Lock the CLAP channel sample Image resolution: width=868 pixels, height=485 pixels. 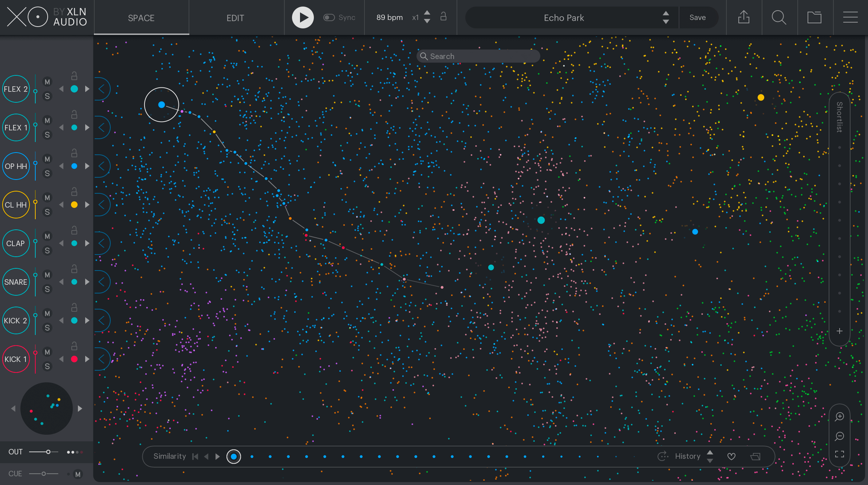point(74,230)
